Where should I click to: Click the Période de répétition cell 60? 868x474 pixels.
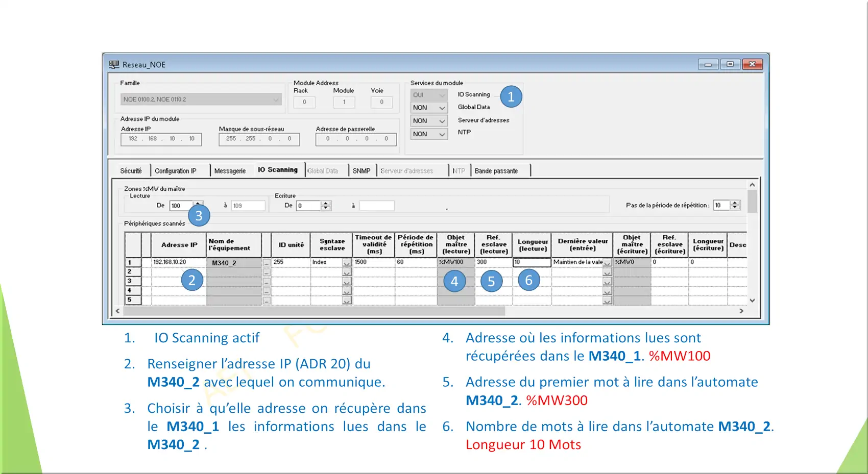(416, 262)
